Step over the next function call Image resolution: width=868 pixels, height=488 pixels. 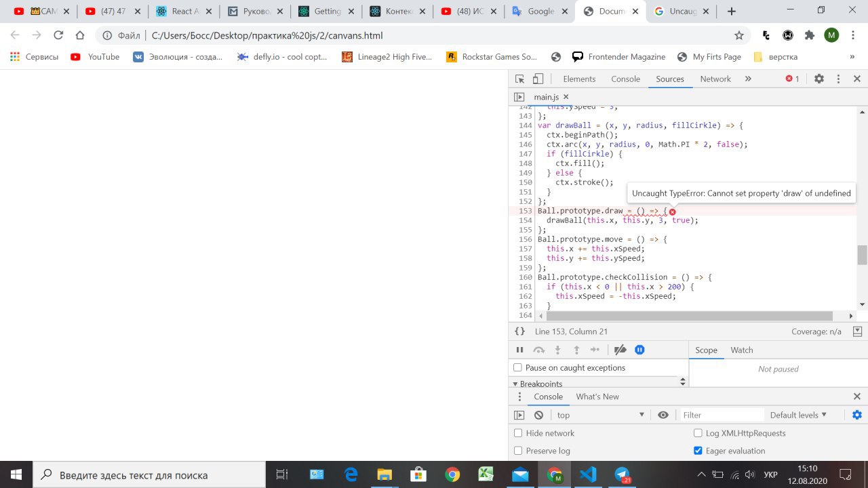click(x=539, y=350)
